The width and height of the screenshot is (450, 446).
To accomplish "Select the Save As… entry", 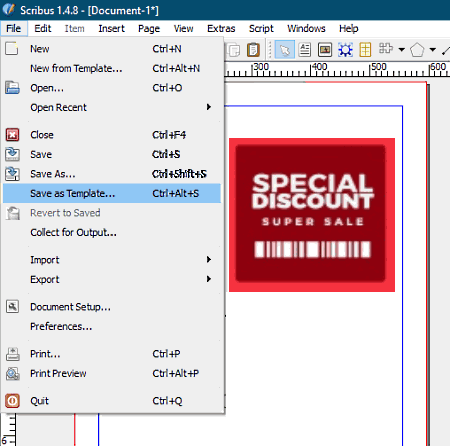I will coord(112,174).
